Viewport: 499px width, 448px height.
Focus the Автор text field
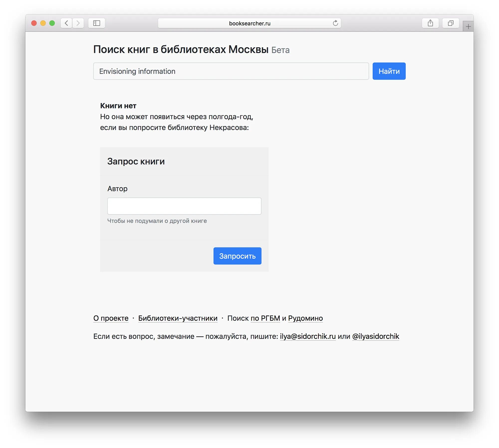coord(184,206)
